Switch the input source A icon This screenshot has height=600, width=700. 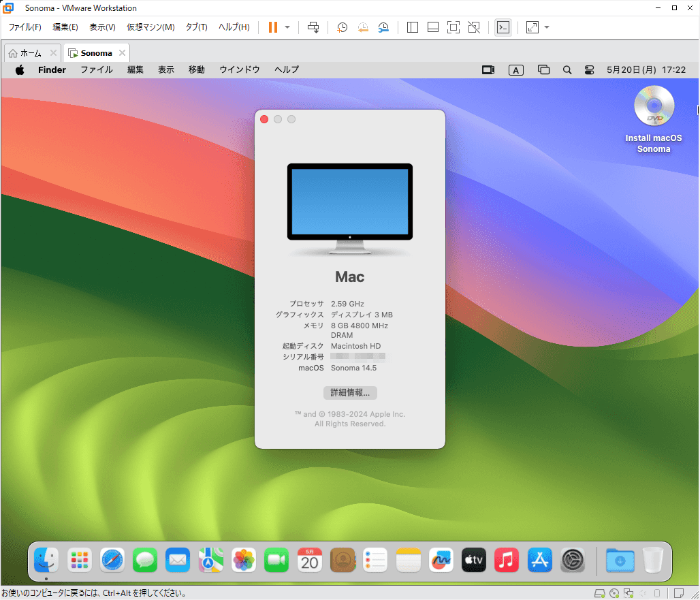pos(515,70)
